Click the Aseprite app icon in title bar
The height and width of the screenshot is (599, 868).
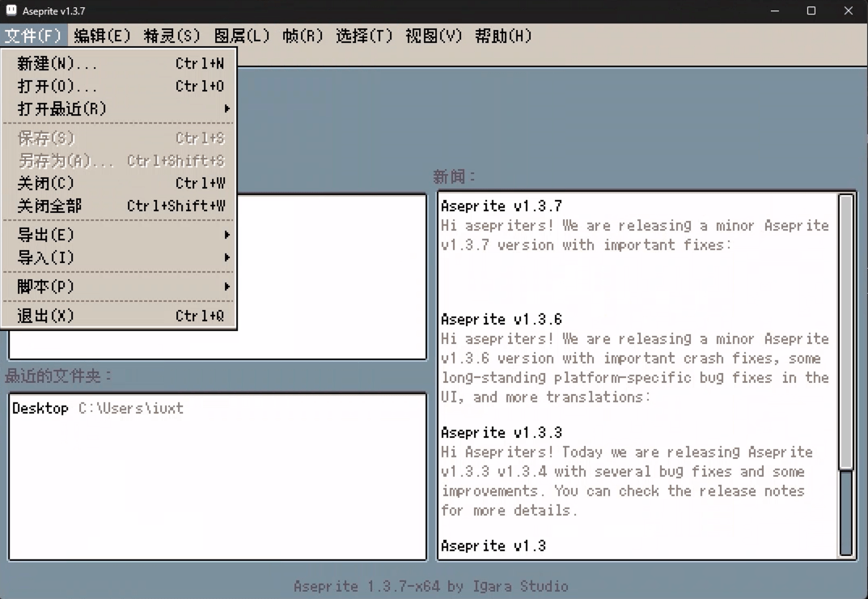pos(11,11)
